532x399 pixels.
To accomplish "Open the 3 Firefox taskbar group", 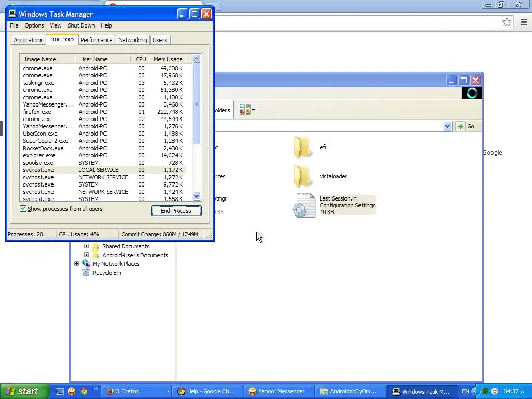I will tap(137, 391).
